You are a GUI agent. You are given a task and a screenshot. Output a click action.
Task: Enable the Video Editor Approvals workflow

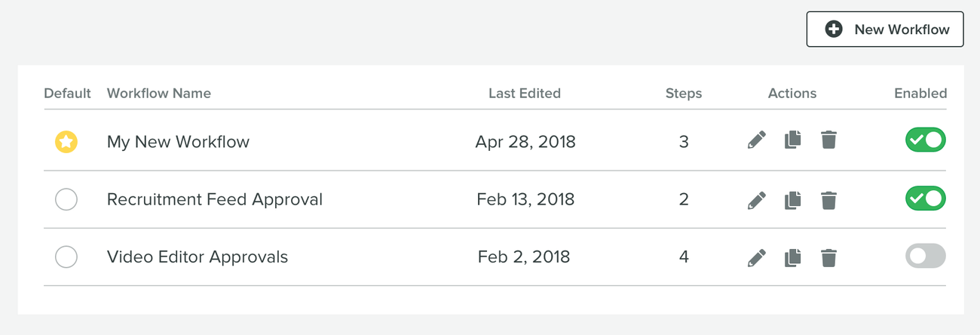pos(925,256)
